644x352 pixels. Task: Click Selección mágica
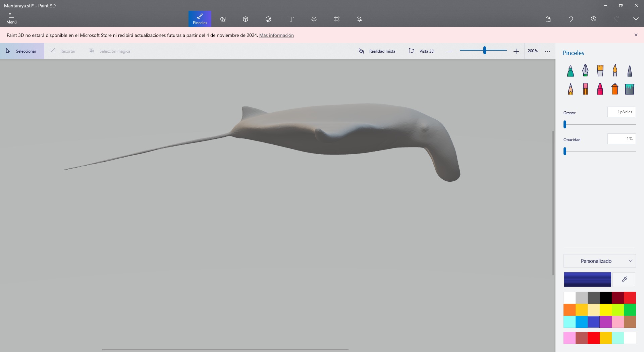click(x=109, y=51)
